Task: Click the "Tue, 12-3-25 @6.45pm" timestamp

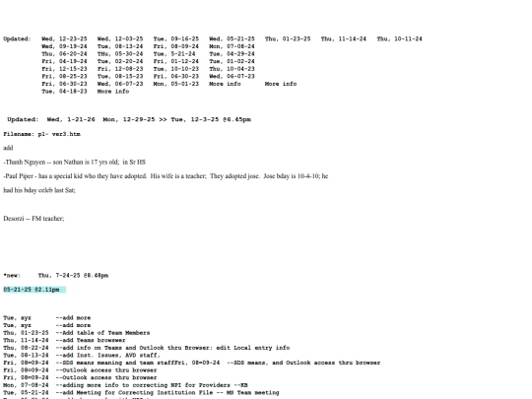Action: coord(211,119)
